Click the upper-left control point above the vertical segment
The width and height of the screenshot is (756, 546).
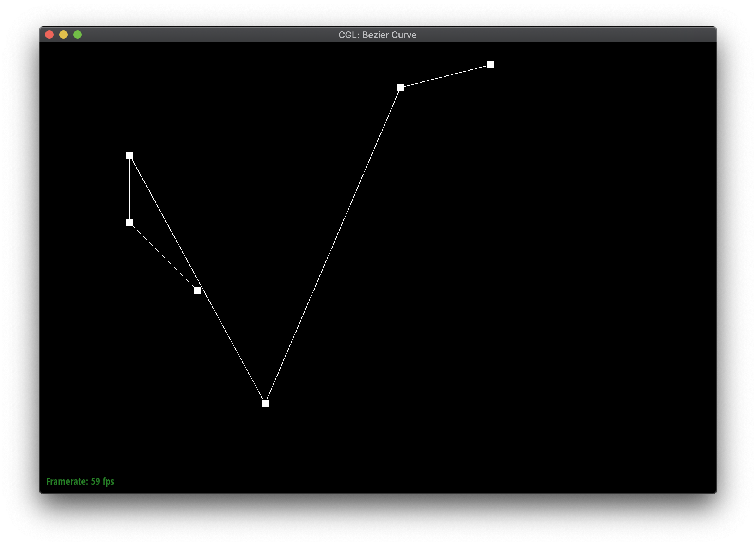[x=129, y=155]
